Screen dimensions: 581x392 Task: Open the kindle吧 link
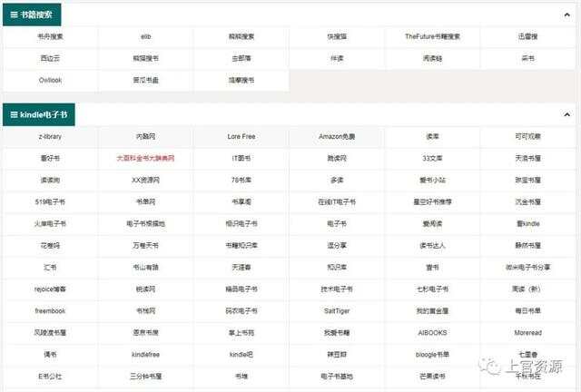(x=241, y=355)
